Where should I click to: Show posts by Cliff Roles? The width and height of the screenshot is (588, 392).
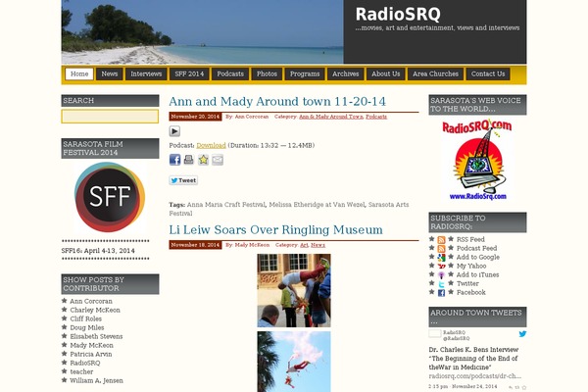click(x=86, y=318)
